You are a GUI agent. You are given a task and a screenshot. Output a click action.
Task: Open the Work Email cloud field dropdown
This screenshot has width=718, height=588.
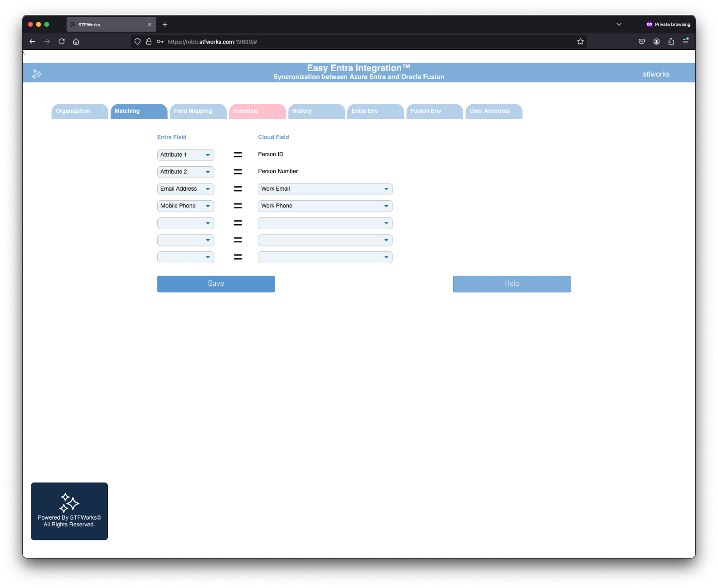point(325,189)
